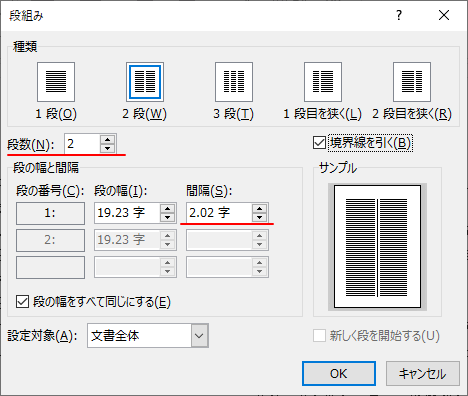Select the 2 段 two column preset
Image resolution: width=468 pixels, height=396 pixels.
coord(145,82)
